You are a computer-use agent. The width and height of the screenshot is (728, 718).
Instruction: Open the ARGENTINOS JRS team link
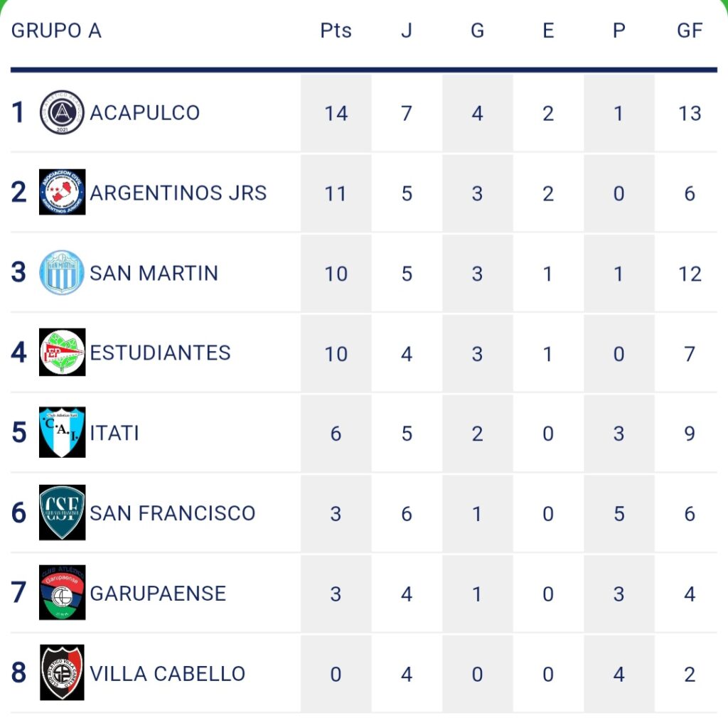[178, 193]
